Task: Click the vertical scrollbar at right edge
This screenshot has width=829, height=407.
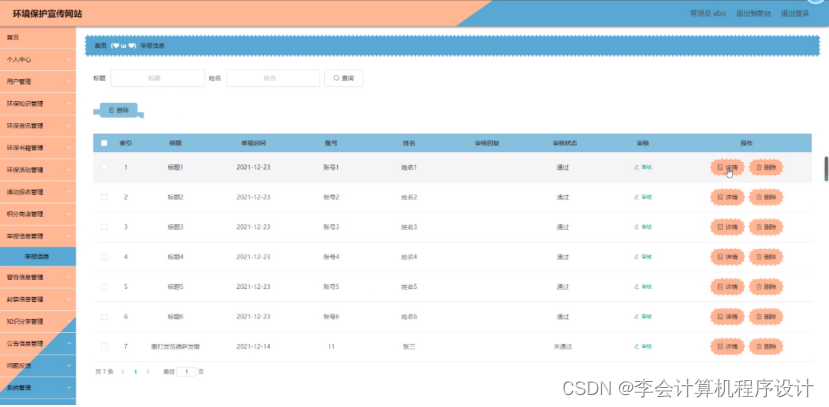Action: pyautogui.click(x=826, y=169)
